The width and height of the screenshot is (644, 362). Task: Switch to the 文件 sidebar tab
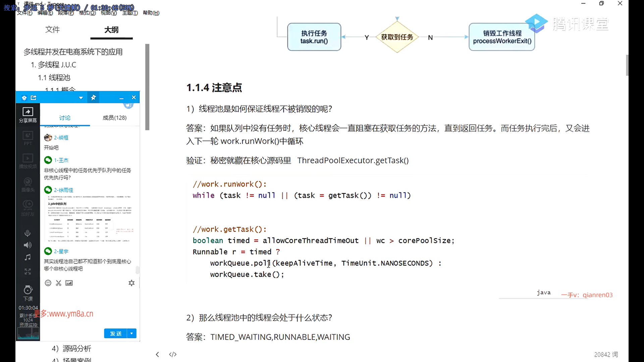click(52, 29)
